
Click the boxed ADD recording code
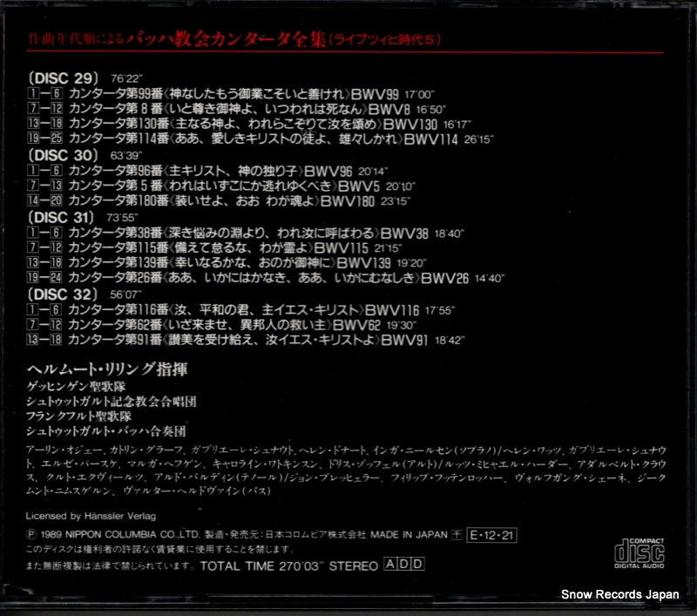pyautogui.click(x=404, y=564)
